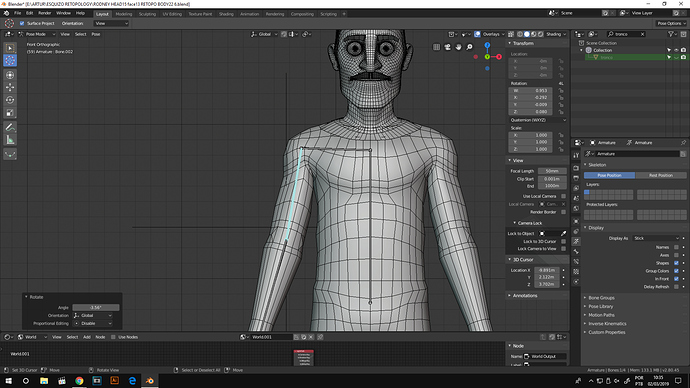Click Focal Length 50mm field

click(552, 171)
